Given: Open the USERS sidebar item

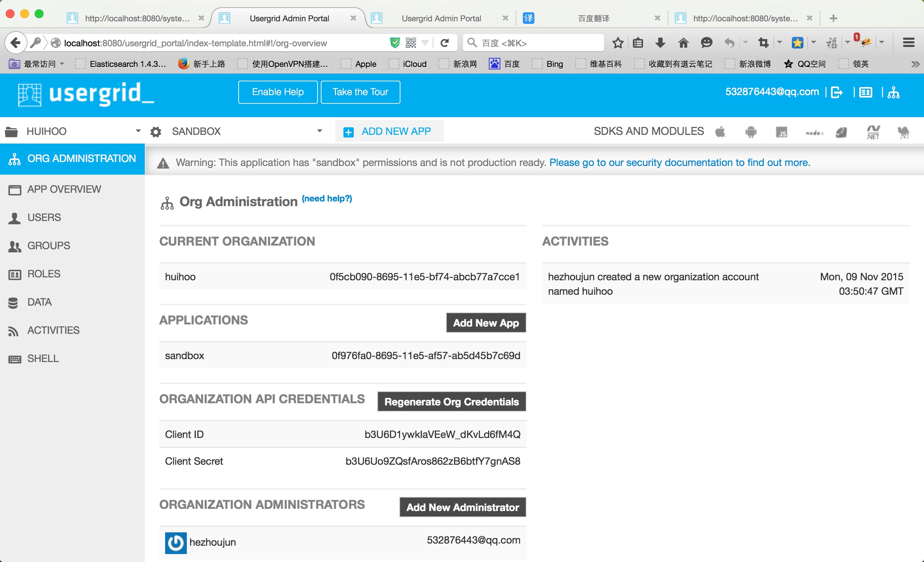Looking at the screenshot, I should [44, 217].
